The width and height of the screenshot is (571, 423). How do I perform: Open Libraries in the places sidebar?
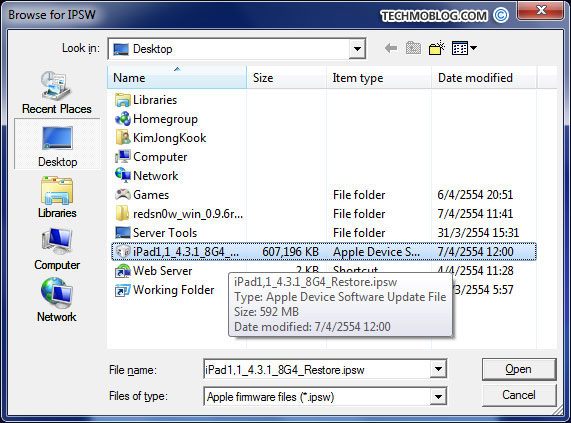pos(57,197)
